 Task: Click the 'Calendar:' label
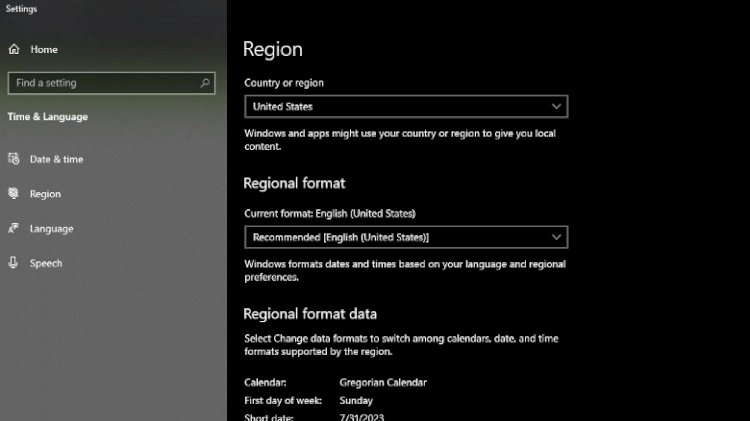tap(265, 382)
